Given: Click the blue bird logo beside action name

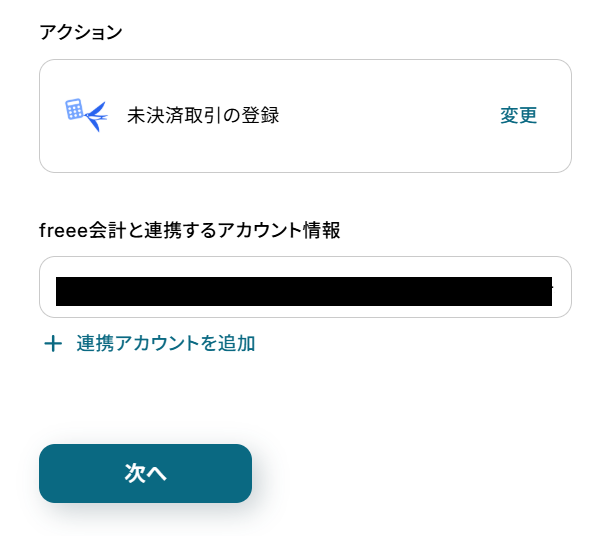Looking at the screenshot, I should (95, 116).
